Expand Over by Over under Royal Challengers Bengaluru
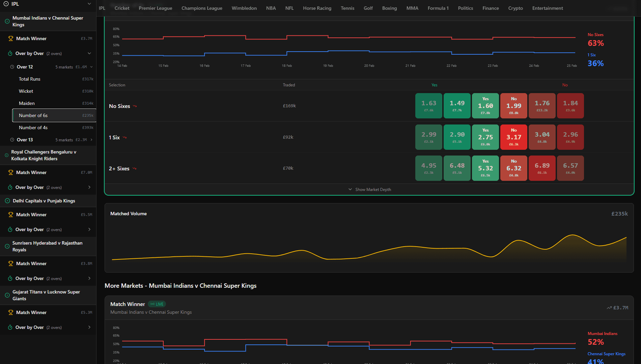 point(89,187)
